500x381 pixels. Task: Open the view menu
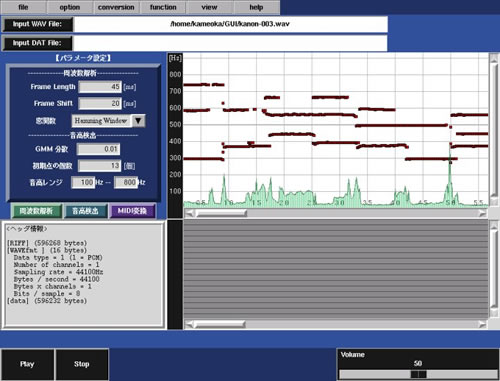point(210,7)
